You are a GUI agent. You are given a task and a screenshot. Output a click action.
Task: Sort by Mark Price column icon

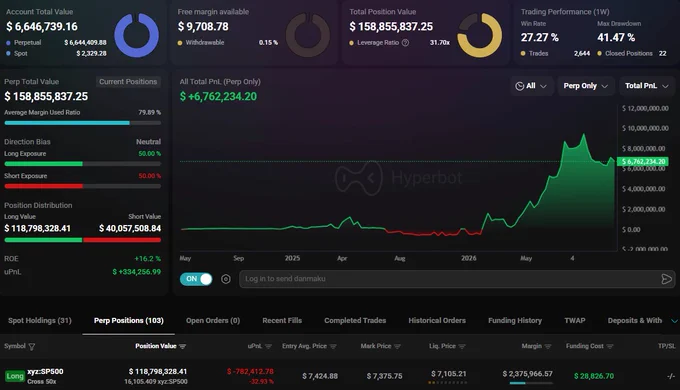tap(397, 346)
